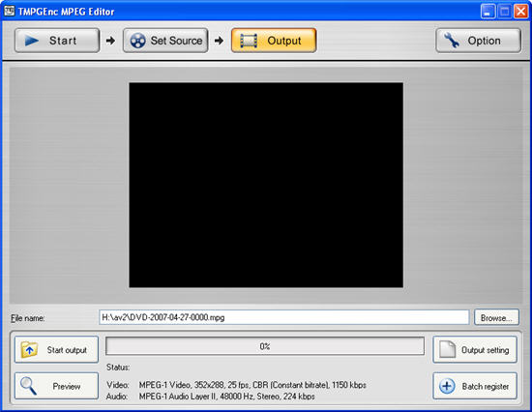This screenshot has height=412, width=532.
Task: Click the filmstrip icon on Output button
Action: [x=249, y=41]
